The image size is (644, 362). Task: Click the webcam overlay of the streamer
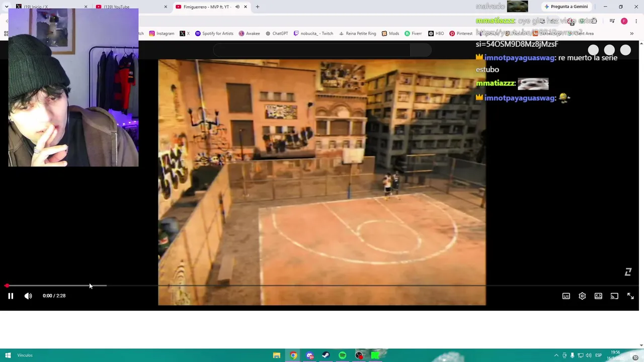tap(73, 87)
